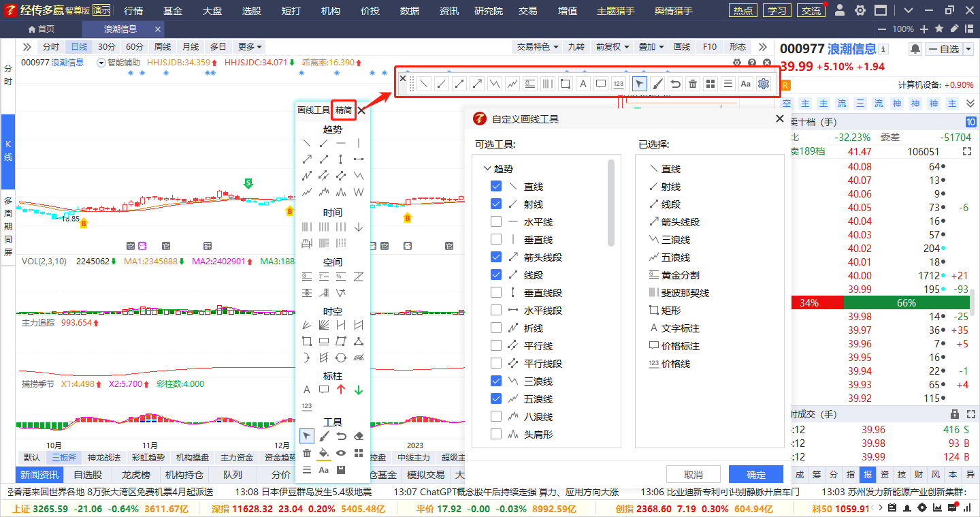Collapse the 趋势 group in available tools
The width and height of the screenshot is (980, 517).
[x=487, y=168]
